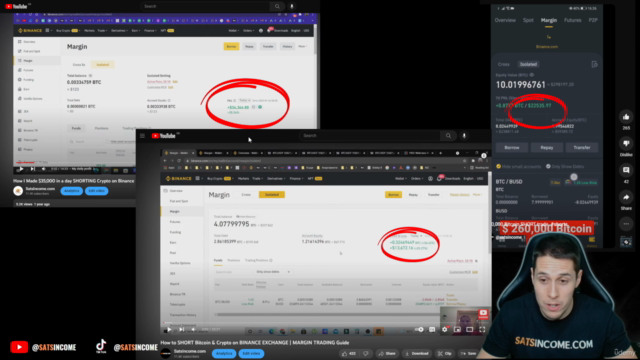Toggle the equity value eye icon in the mobile app
The image size is (640, 360).
point(531,75)
